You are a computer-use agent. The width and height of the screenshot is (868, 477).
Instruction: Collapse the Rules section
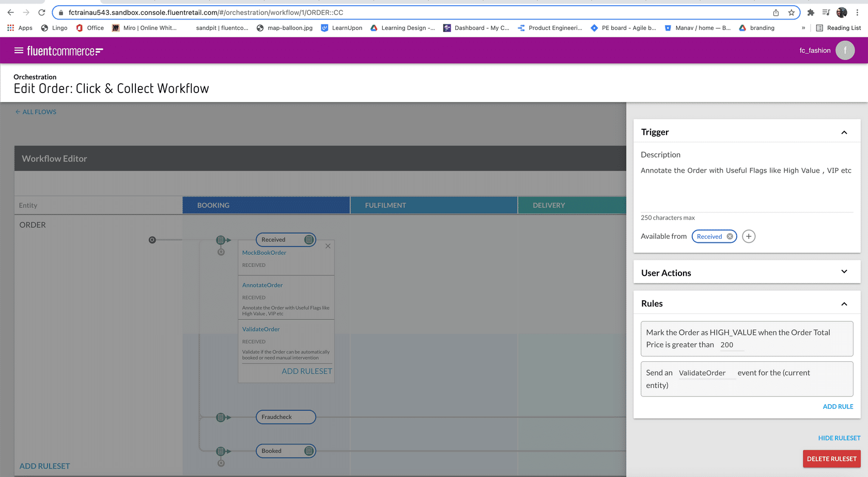pyautogui.click(x=844, y=304)
